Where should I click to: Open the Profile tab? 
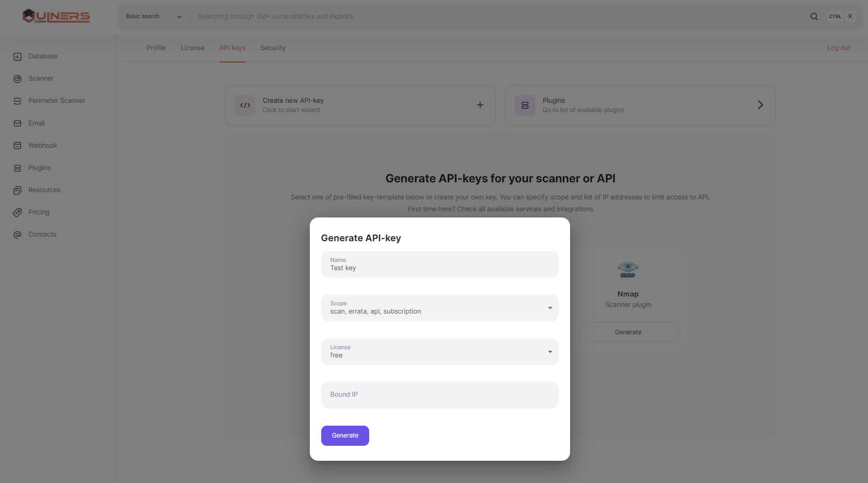pos(156,48)
